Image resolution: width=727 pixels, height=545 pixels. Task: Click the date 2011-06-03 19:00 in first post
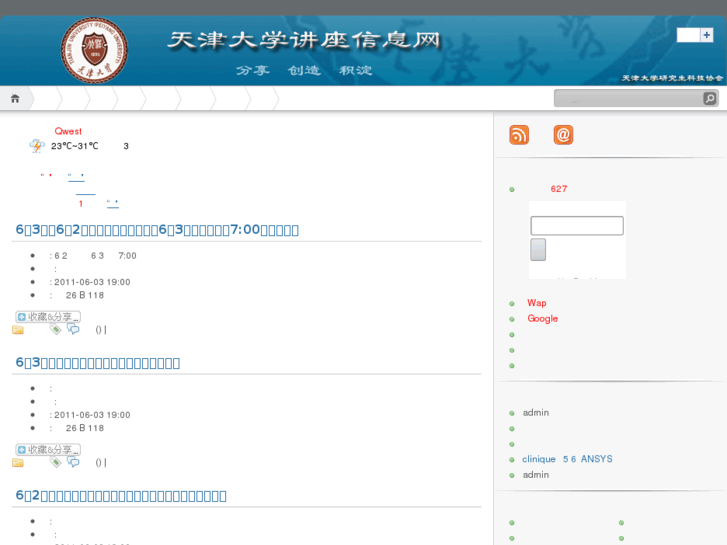(x=92, y=282)
